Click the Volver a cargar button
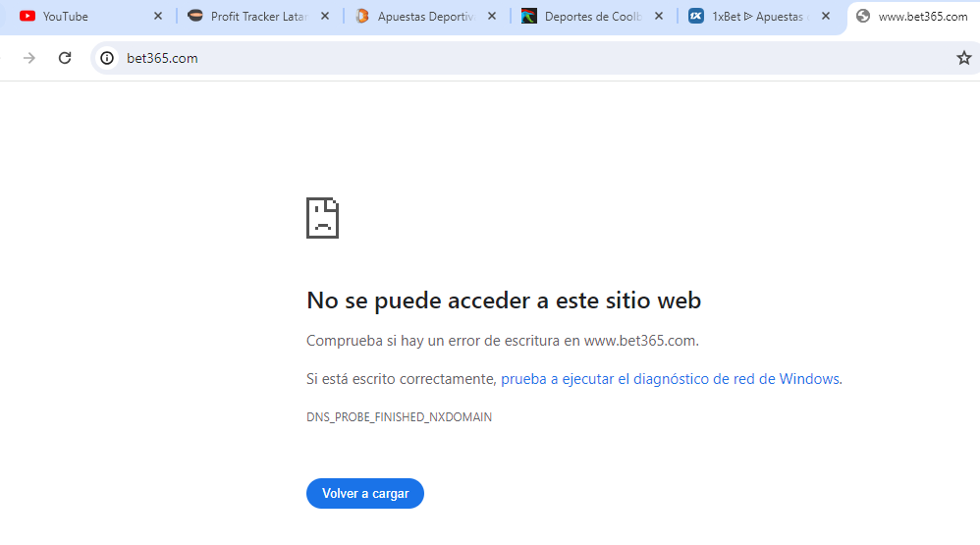The height and width of the screenshot is (545, 980). [365, 493]
